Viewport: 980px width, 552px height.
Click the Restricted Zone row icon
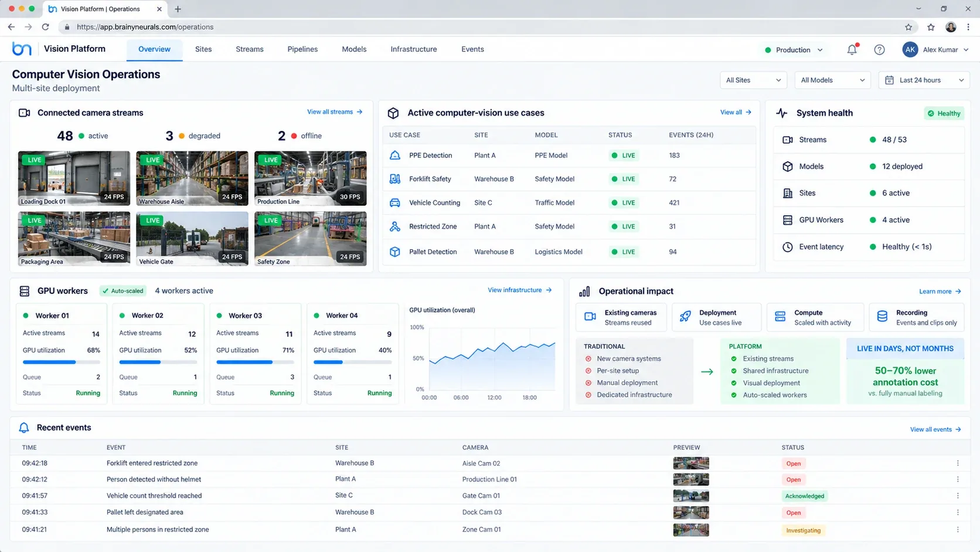pos(395,226)
